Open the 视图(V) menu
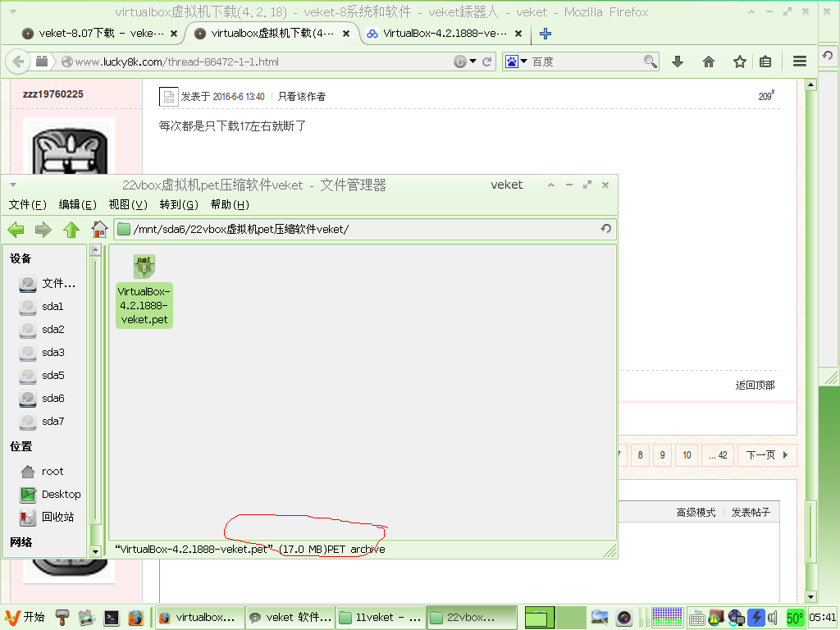The width and height of the screenshot is (840, 630). tap(128, 204)
